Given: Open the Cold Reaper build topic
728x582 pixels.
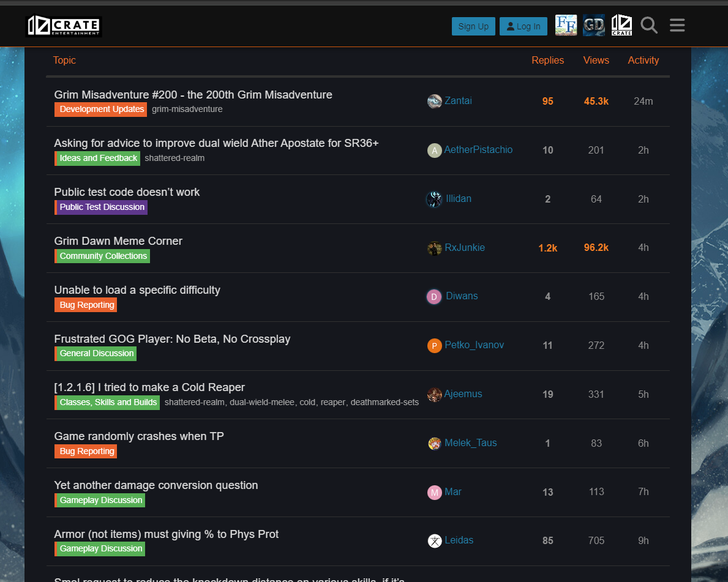Looking at the screenshot, I should pos(149,387).
